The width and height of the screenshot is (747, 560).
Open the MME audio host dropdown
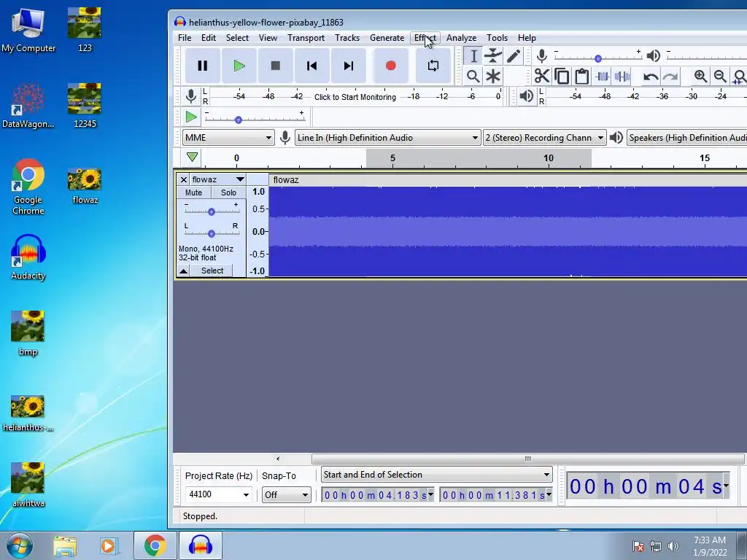click(228, 138)
